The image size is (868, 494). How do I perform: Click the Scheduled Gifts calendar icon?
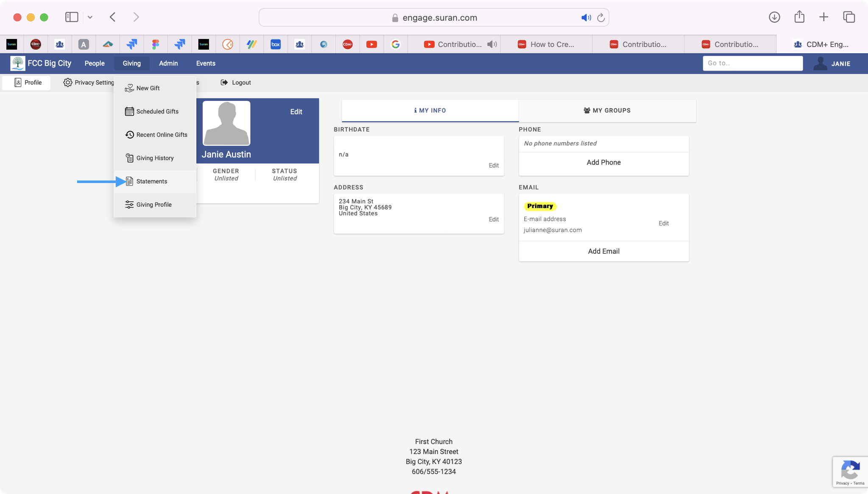[129, 111]
